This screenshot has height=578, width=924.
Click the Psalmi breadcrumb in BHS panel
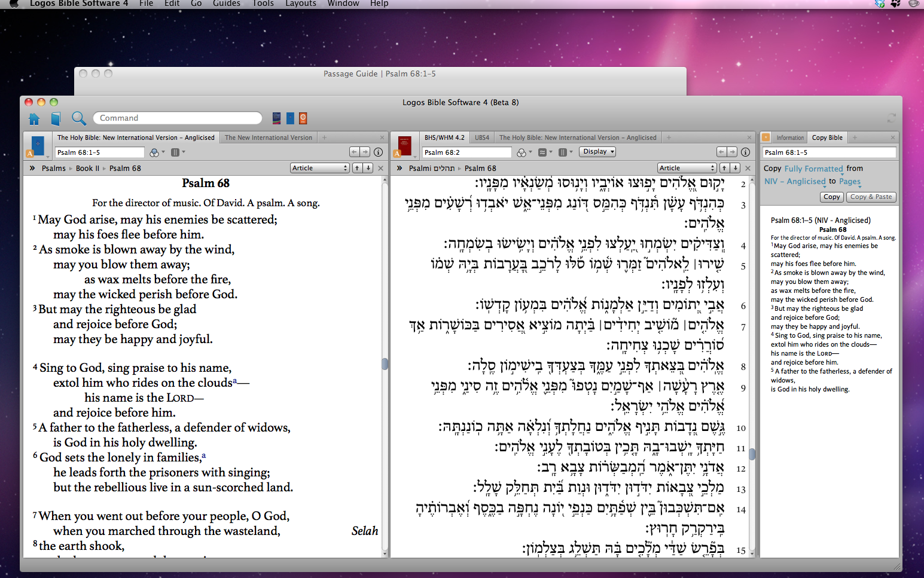[x=432, y=169]
